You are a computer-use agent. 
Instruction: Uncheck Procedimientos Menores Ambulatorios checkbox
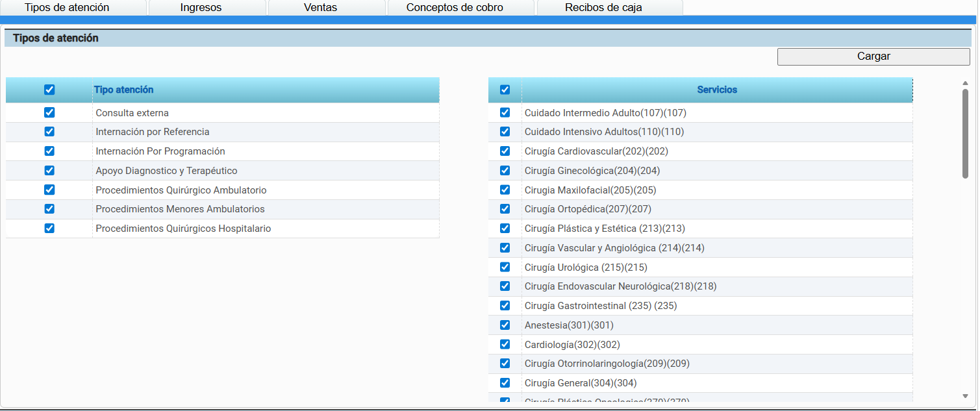pos(49,209)
